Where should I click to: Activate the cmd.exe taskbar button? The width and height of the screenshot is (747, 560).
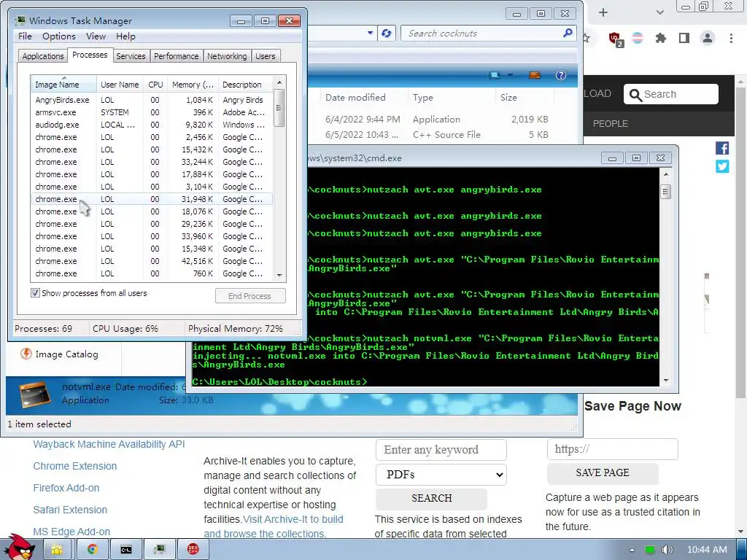click(x=125, y=550)
